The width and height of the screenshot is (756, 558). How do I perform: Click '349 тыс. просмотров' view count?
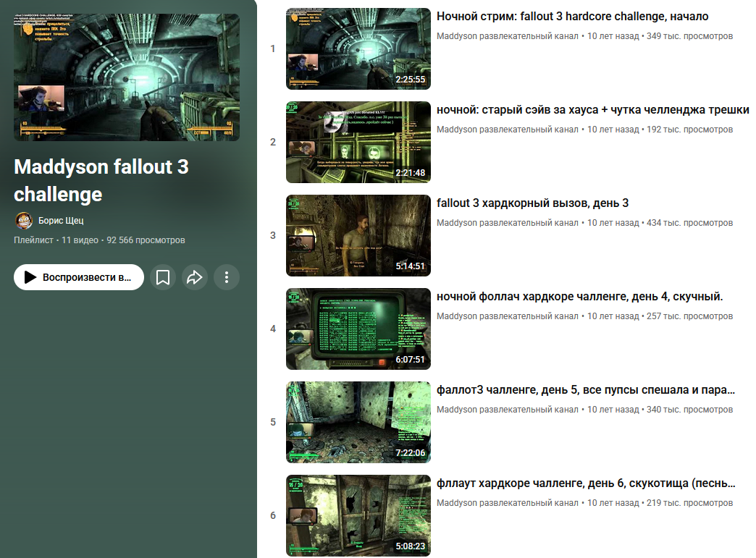click(689, 36)
